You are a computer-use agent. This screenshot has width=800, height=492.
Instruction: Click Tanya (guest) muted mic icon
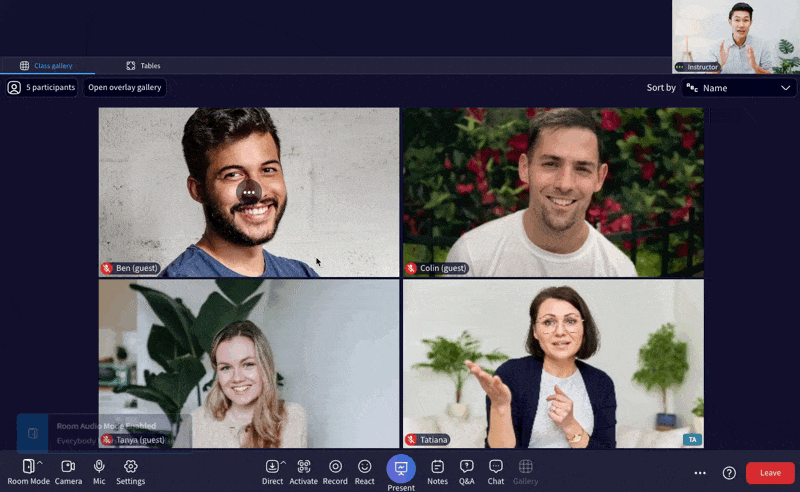107,439
